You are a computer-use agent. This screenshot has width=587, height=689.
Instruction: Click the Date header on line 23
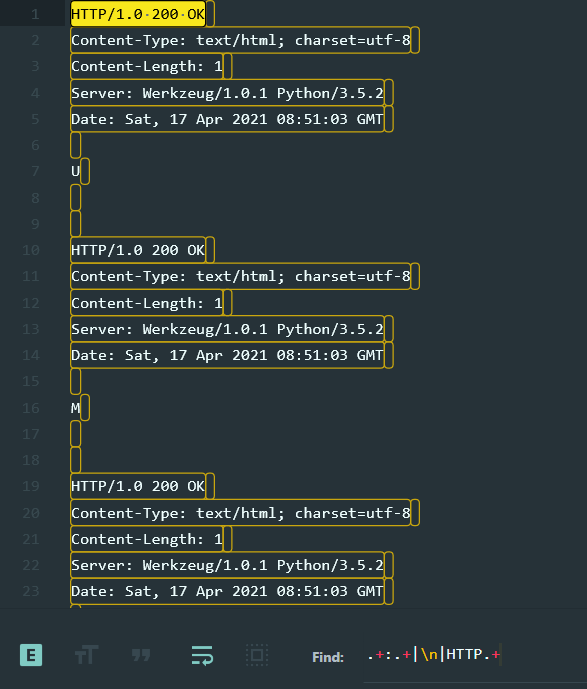tap(227, 591)
